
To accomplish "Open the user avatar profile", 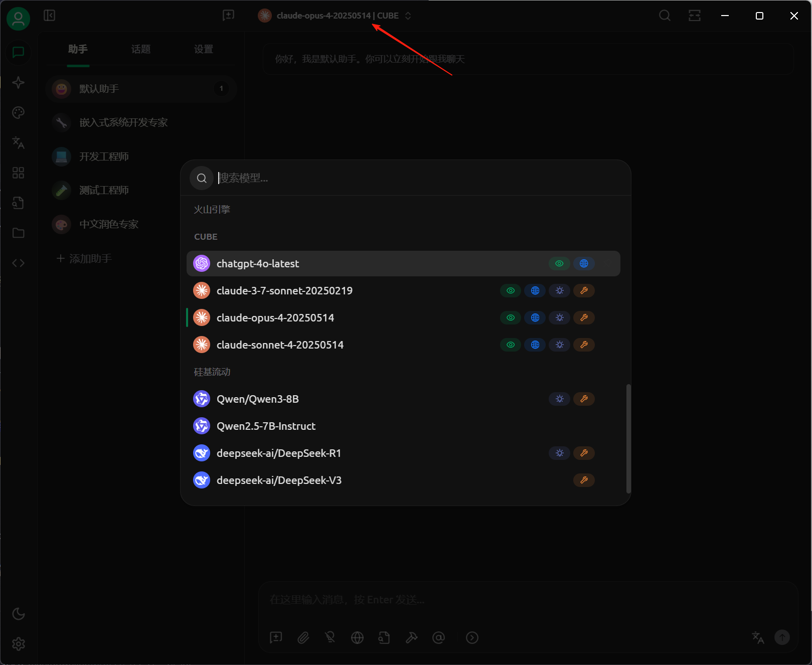I will tap(18, 19).
